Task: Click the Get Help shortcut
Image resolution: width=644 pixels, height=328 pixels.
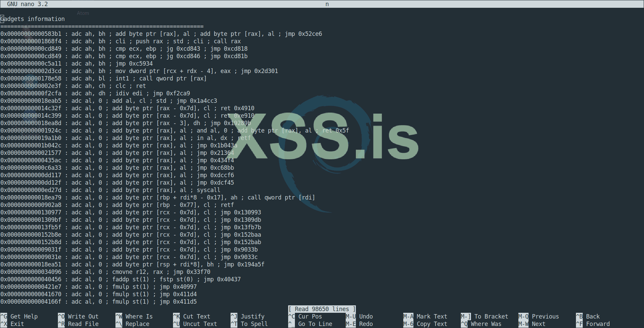Action: point(19,317)
